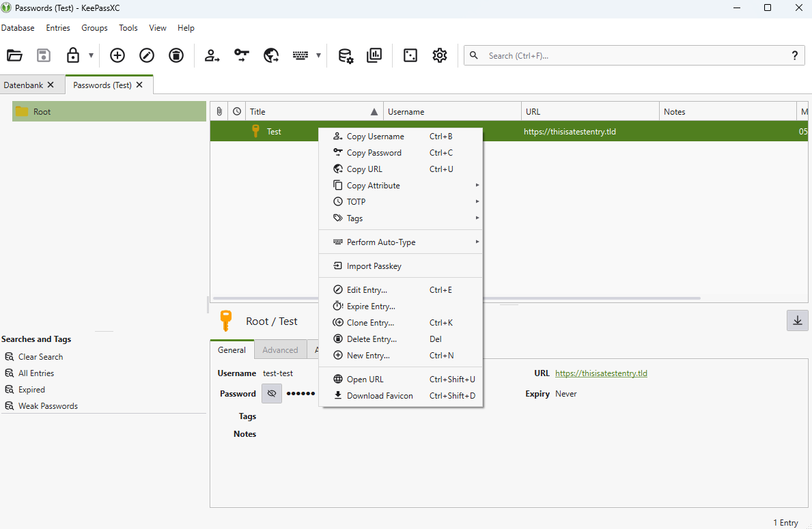Click the Weak Passwords search filter

pyautogui.click(x=48, y=406)
